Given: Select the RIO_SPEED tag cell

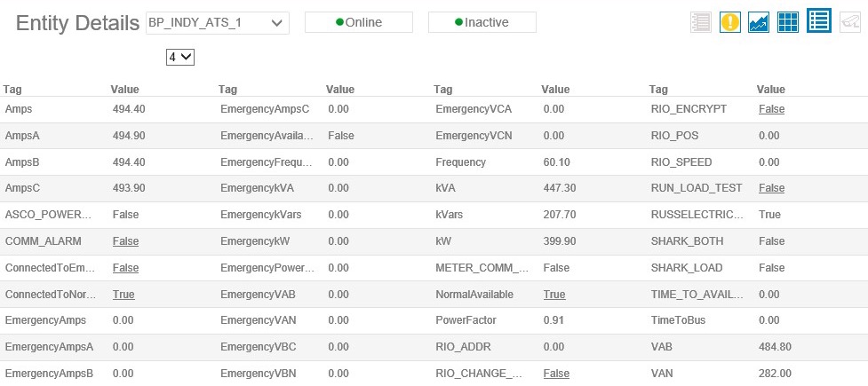Looking at the screenshot, I should click(x=681, y=162).
